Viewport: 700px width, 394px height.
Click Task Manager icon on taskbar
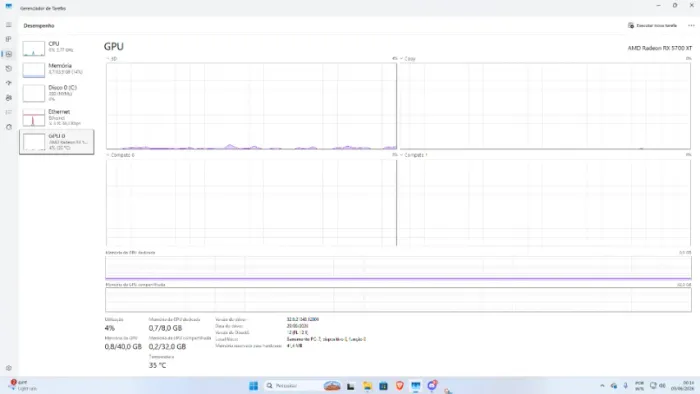tap(416, 386)
